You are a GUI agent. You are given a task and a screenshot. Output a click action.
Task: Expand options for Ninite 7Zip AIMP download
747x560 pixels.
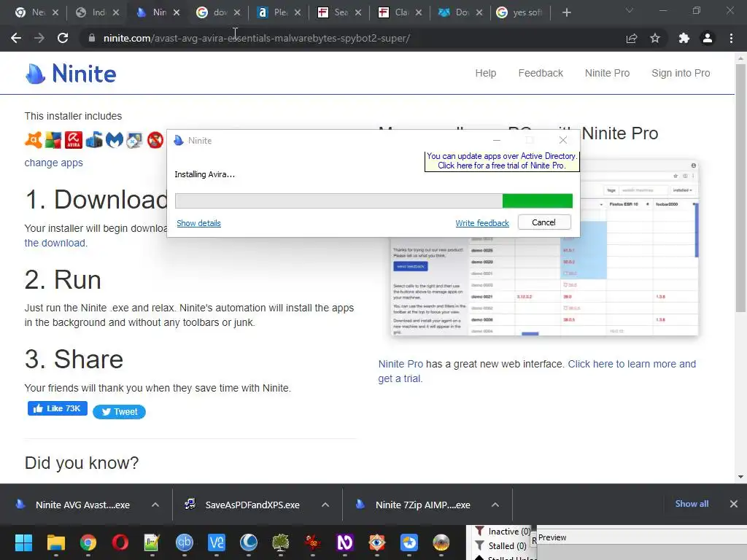pos(495,505)
